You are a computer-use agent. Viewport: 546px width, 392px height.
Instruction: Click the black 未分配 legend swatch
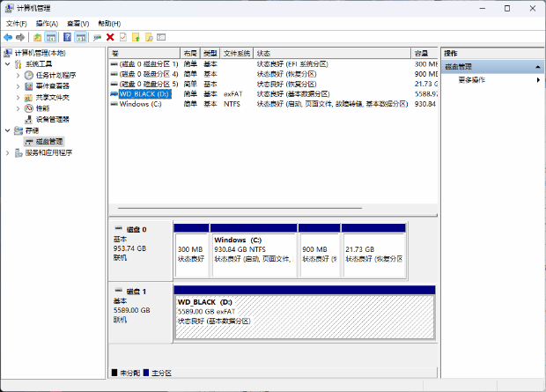click(x=114, y=373)
